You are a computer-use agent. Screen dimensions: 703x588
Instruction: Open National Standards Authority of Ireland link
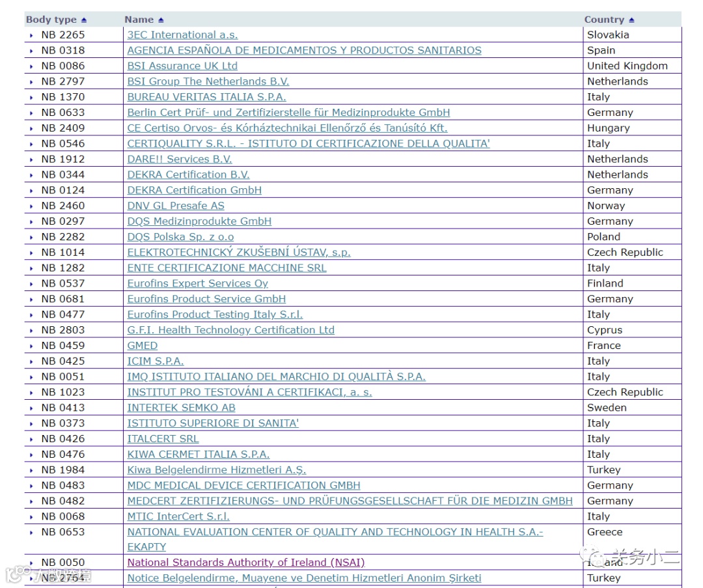point(246,563)
